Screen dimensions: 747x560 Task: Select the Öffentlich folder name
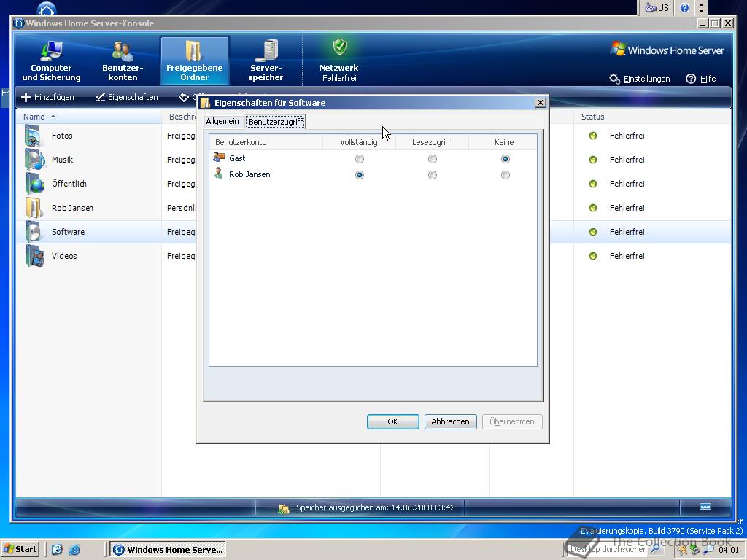coord(69,184)
